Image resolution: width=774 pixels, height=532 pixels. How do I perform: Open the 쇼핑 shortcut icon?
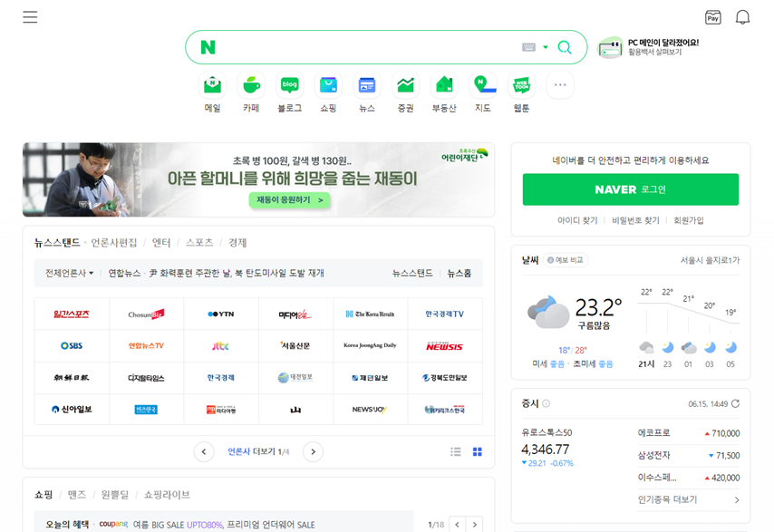coord(328,85)
